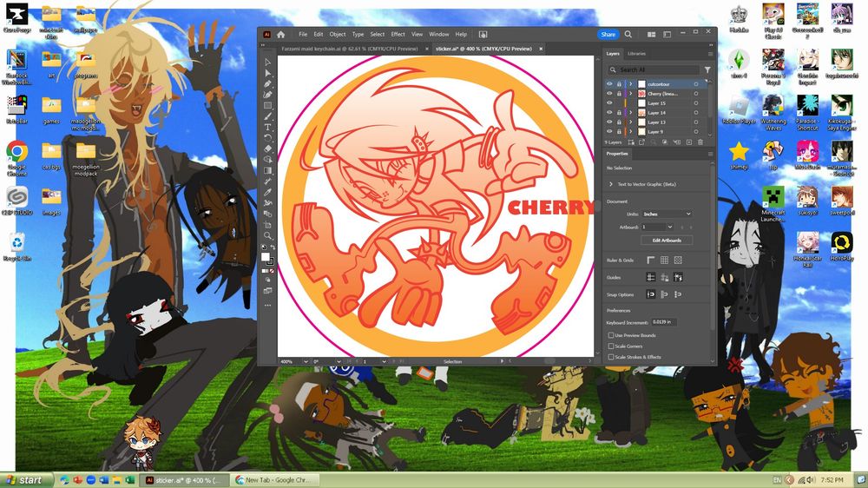Unlock Layer 13 lock icon
The height and width of the screenshot is (488, 868).
619,122
